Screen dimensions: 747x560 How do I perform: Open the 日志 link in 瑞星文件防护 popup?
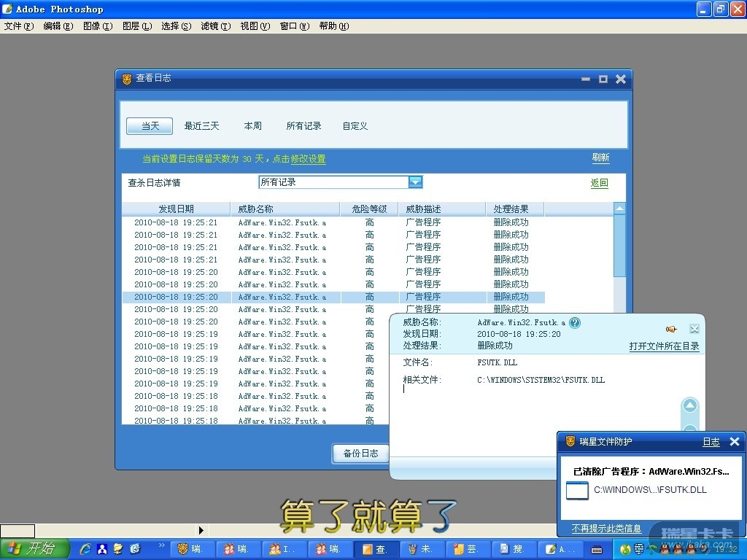point(711,442)
